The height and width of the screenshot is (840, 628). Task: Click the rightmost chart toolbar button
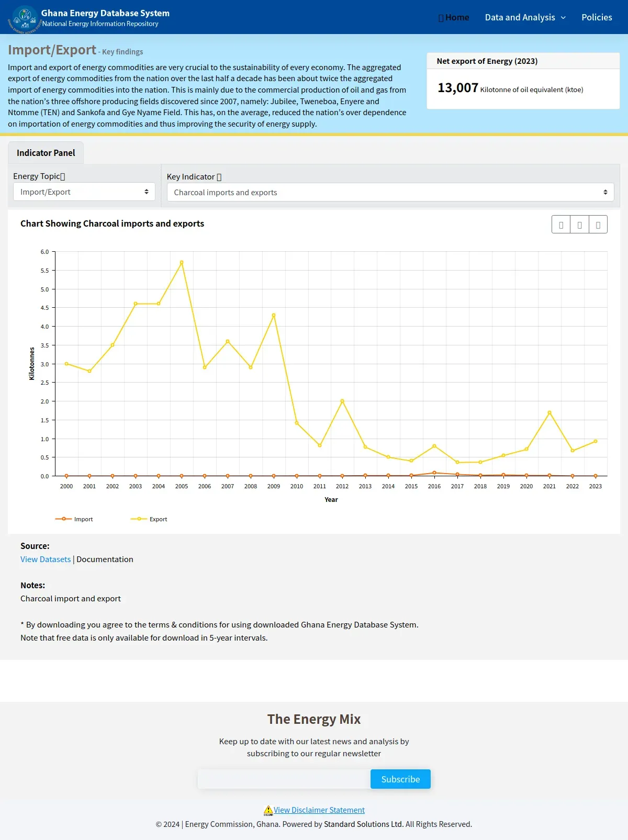click(598, 225)
